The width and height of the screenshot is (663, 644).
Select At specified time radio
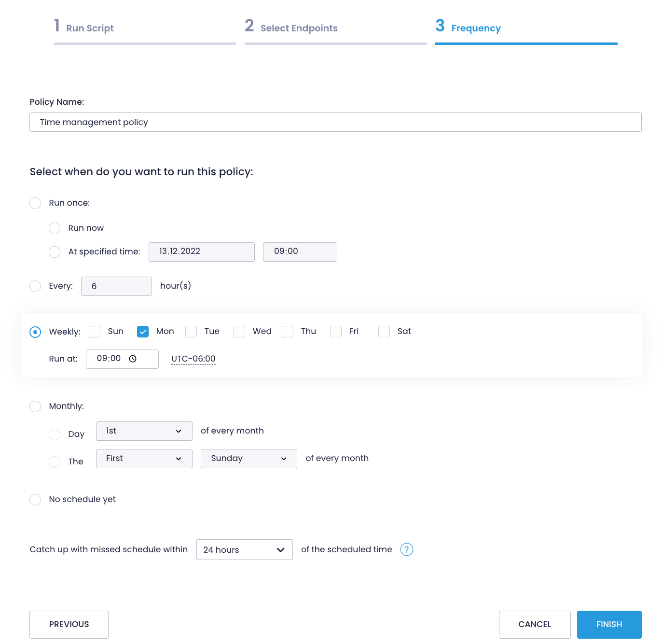pos(55,252)
